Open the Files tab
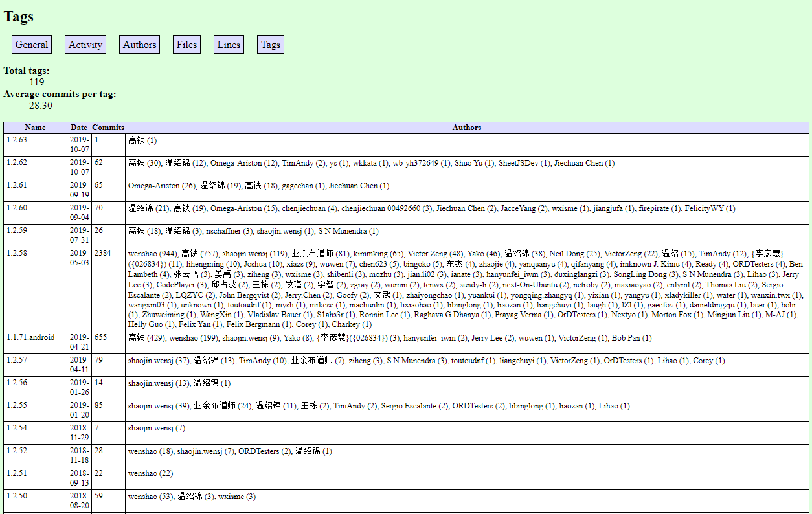 [x=186, y=45]
